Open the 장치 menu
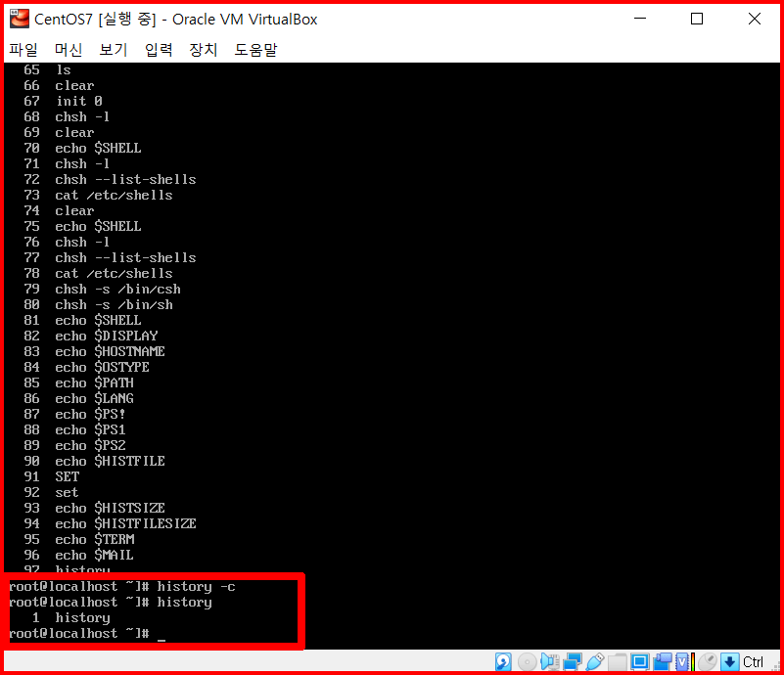Screen dimensions: 784x675 coord(204,50)
